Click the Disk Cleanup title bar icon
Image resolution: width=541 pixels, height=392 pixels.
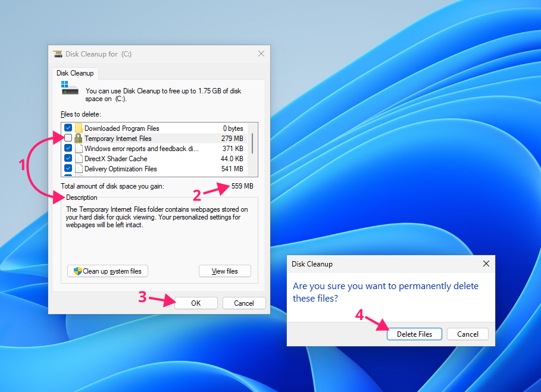(58, 54)
